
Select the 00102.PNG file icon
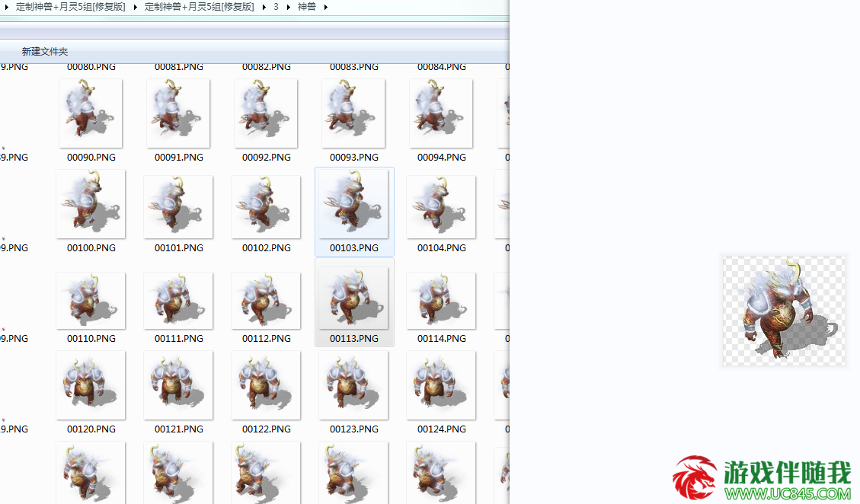(x=266, y=207)
